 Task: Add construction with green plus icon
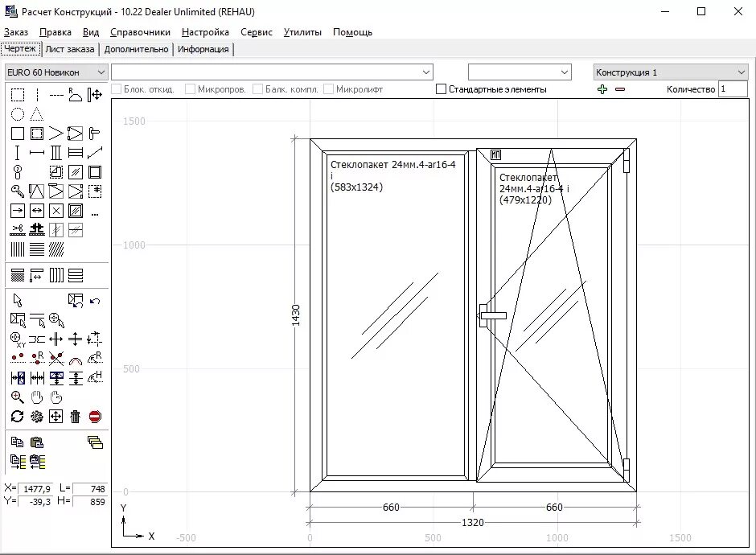602,89
